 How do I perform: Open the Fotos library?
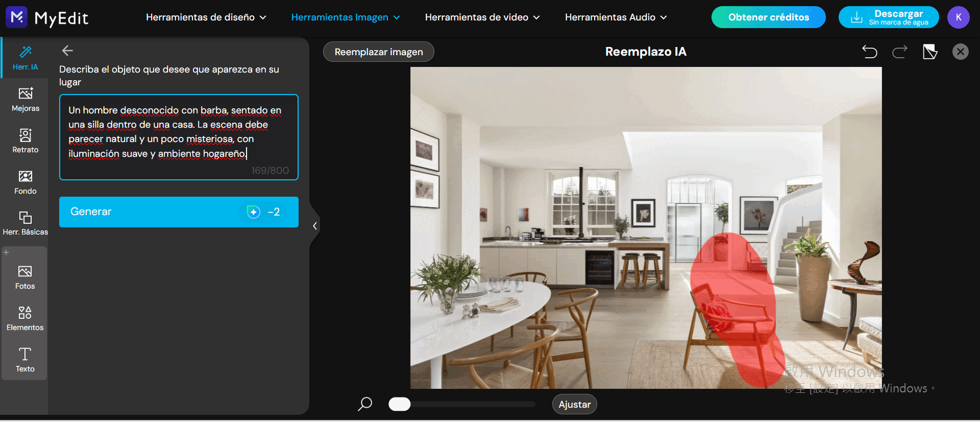click(x=25, y=277)
